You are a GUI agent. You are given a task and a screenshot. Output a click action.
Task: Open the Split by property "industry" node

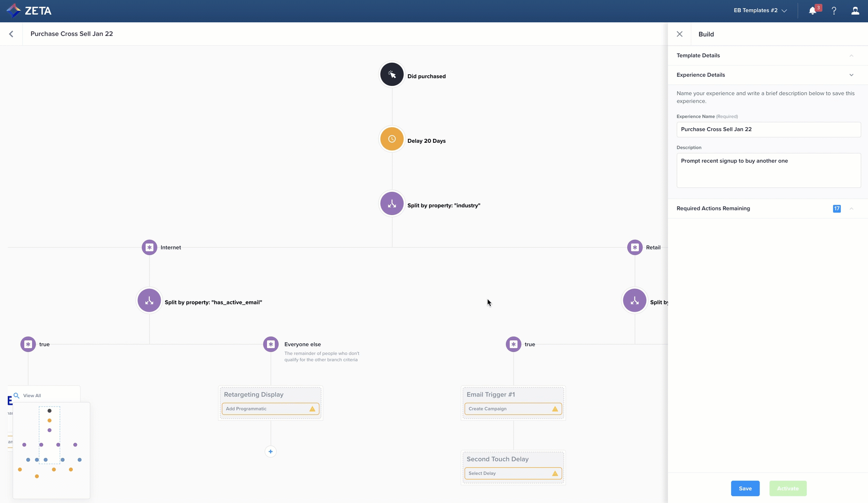coord(392,204)
